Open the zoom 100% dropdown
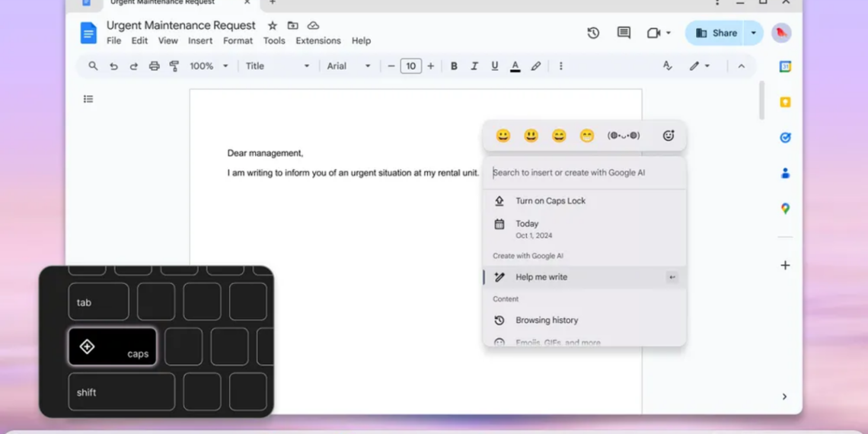 (209, 66)
